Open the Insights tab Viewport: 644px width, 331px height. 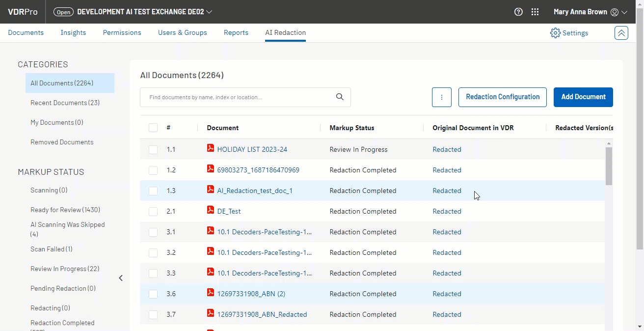pos(73,32)
